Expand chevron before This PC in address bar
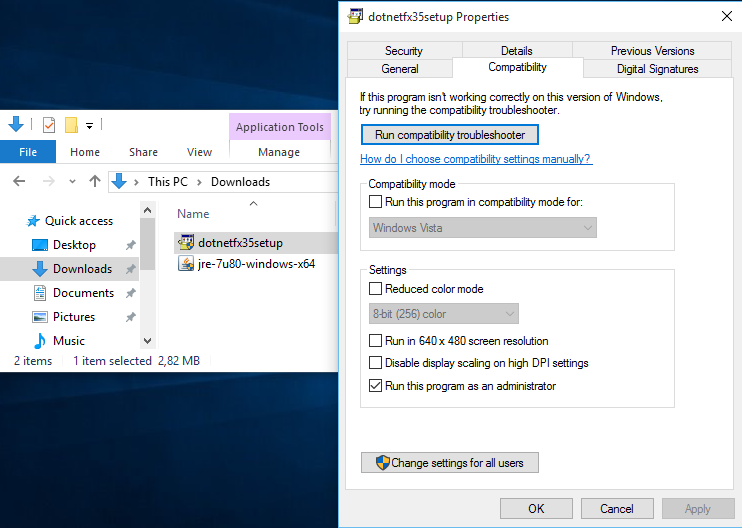The height and width of the screenshot is (528, 742). (136, 182)
